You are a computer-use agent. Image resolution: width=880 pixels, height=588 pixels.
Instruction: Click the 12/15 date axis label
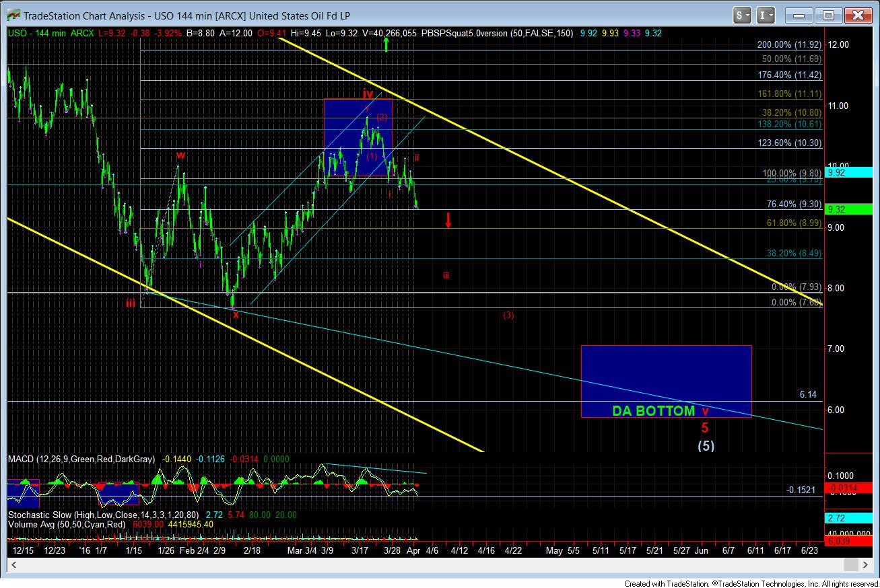point(24,550)
